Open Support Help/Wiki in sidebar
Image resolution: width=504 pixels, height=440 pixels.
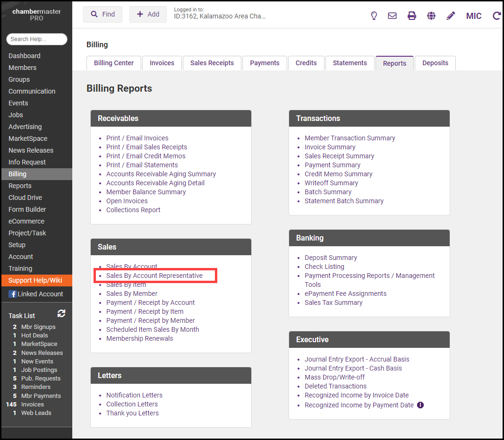click(x=35, y=280)
